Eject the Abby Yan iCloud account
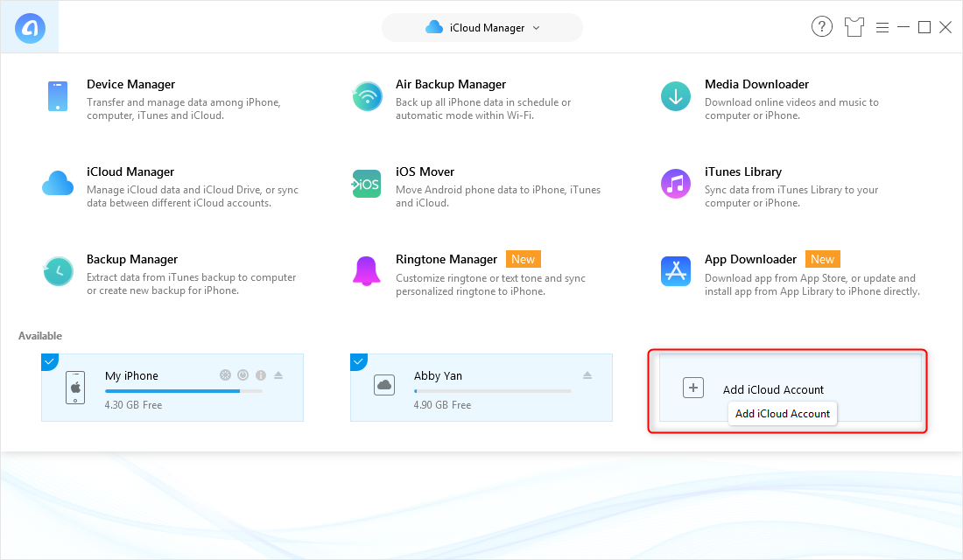Image resolution: width=963 pixels, height=560 pixels. [x=587, y=375]
